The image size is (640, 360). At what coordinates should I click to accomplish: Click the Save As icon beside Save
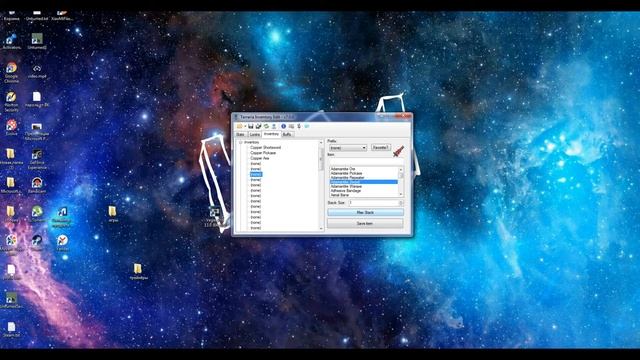pyautogui.click(x=258, y=127)
